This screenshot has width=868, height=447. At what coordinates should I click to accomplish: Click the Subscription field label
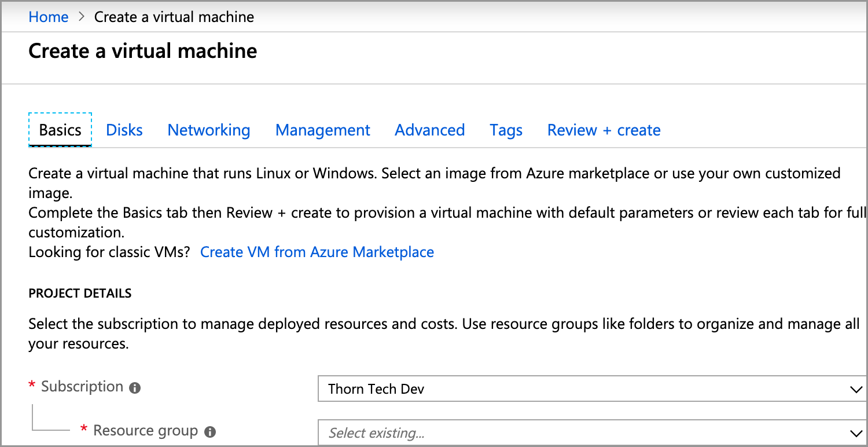(83, 387)
